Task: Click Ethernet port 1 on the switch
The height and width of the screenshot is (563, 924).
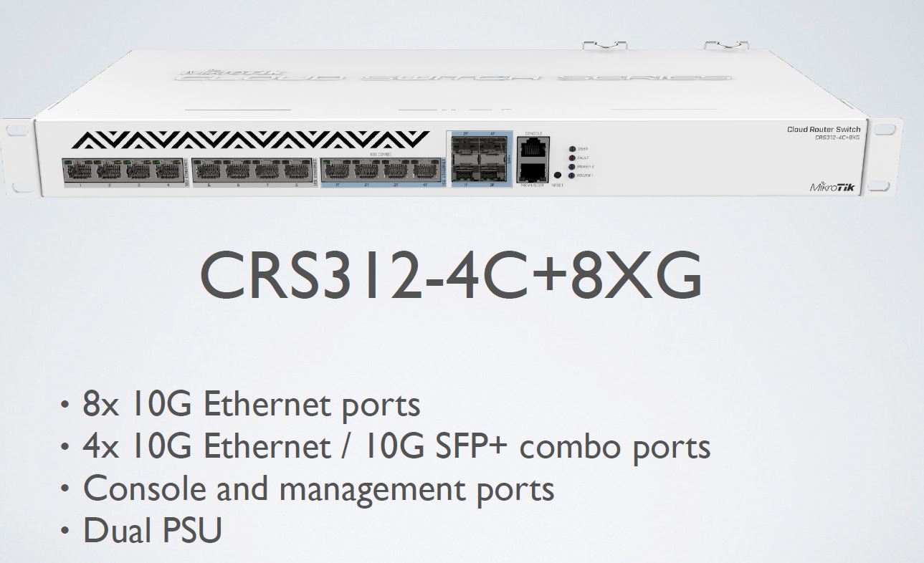Action: (77, 170)
